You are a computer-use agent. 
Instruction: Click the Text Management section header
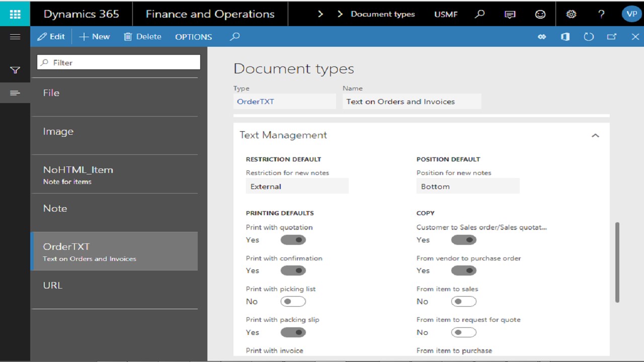point(422,135)
